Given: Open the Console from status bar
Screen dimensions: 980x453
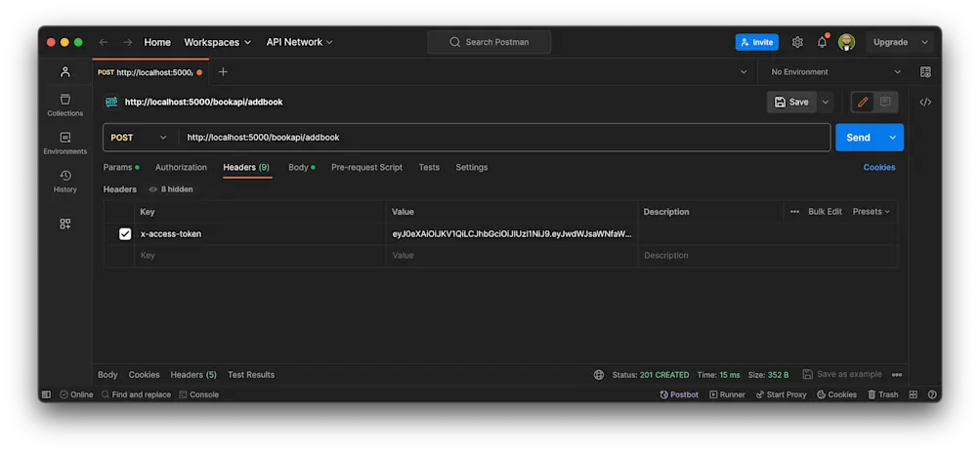Looking at the screenshot, I should point(198,394).
